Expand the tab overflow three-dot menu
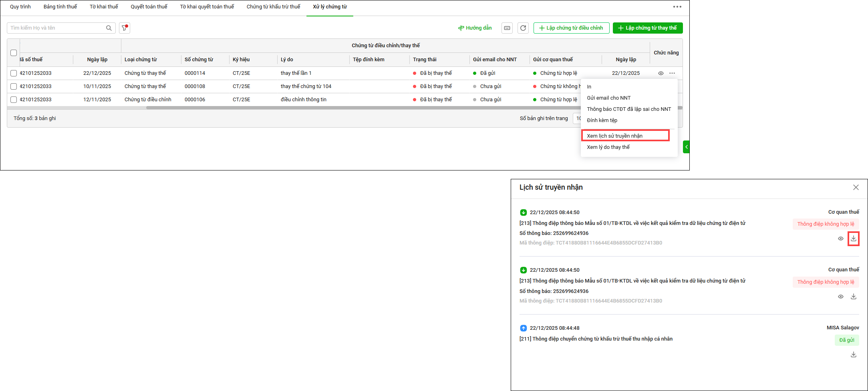868x391 pixels. point(677,7)
